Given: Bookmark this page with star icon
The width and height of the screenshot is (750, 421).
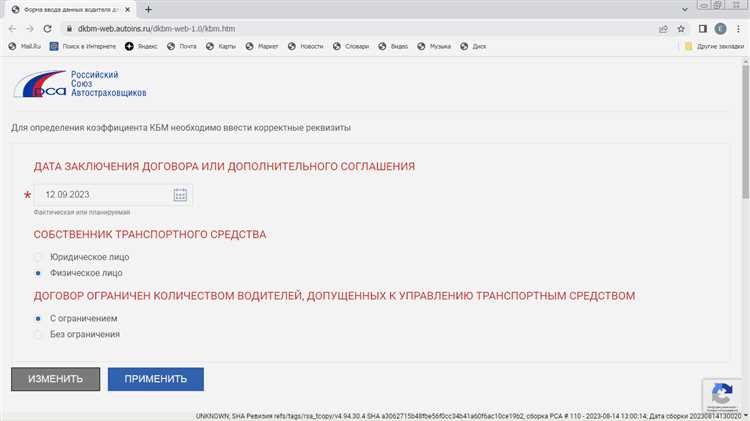Looking at the screenshot, I should 681,29.
